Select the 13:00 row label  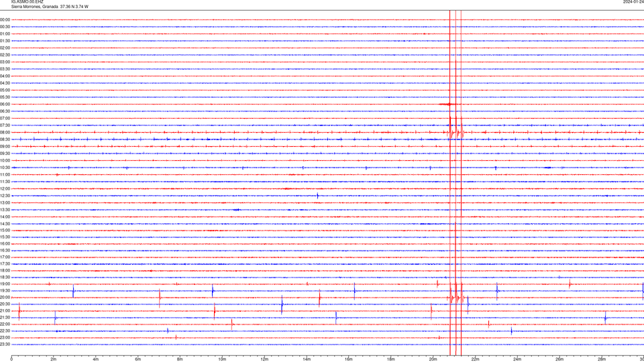[x=5, y=202]
